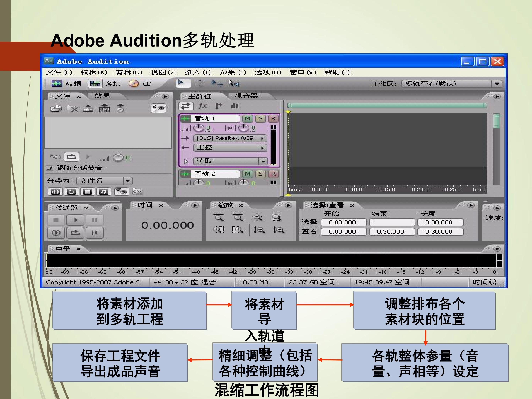Switch to 效果 tab
This screenshot has width=532, height=399.
pos(102,96)
